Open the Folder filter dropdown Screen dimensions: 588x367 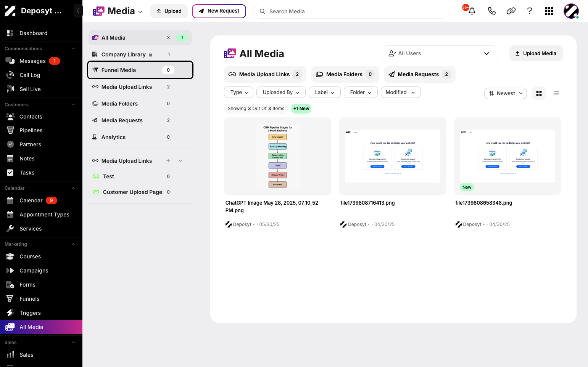pyautogui.click(x=361, y=93)
